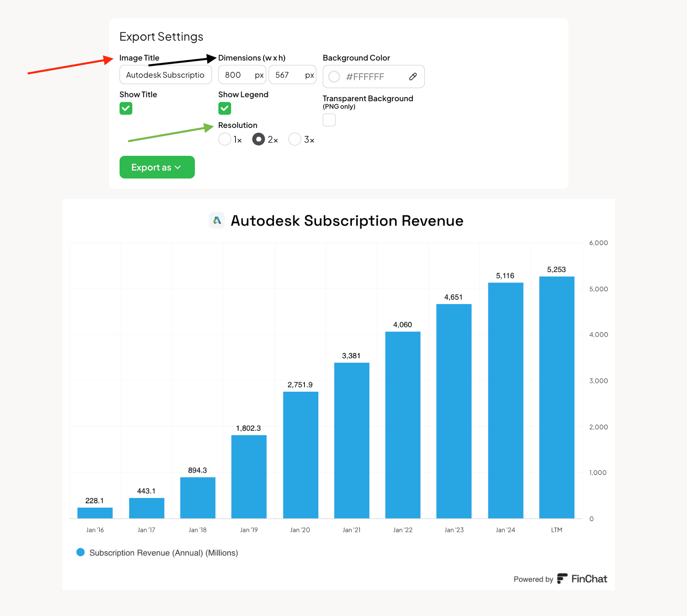This screenshot has height=616, width=687.
Task: Click the Jan '24 bar labeled 5,116
Action: pos(505,400)
